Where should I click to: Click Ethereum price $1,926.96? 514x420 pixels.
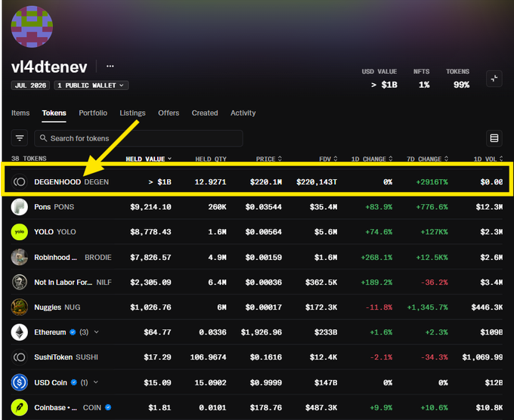tap(262, 332)
